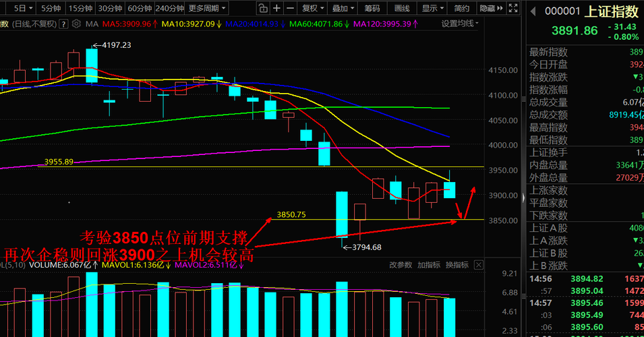Open 复权 dropdown
The height and width of the screenshot is (337, 644).
[x=313, y=8]
